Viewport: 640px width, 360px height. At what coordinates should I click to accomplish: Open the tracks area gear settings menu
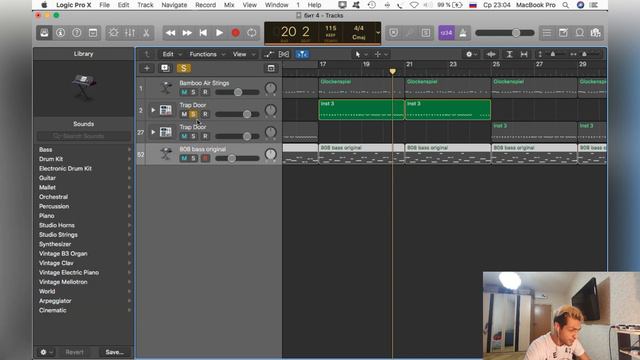click(x=471, y=54)
